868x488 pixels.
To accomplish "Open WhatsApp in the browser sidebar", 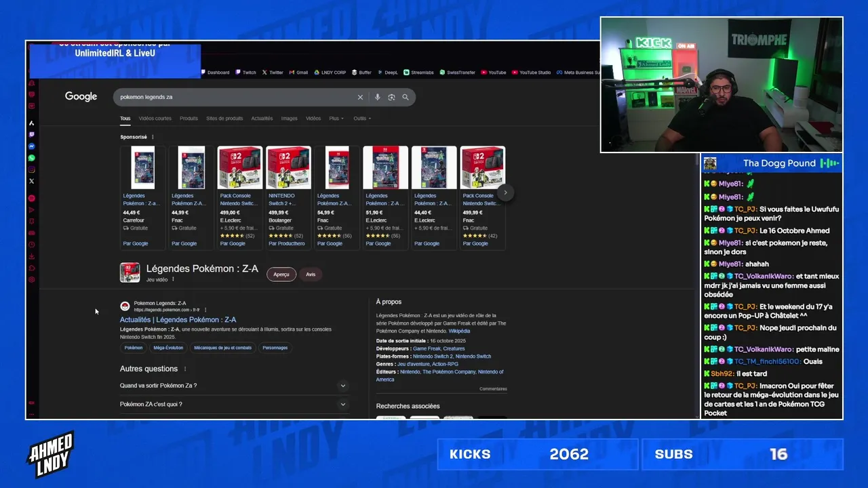I will pos(32,158).
